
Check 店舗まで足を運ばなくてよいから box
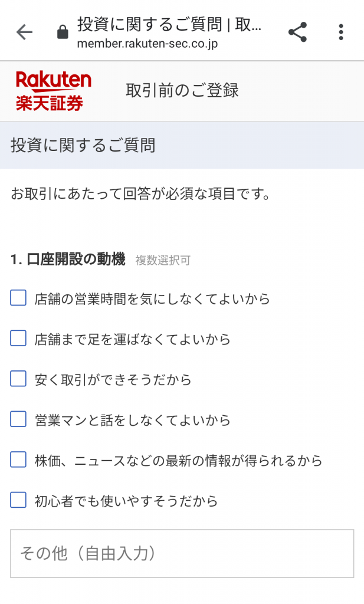18,339
